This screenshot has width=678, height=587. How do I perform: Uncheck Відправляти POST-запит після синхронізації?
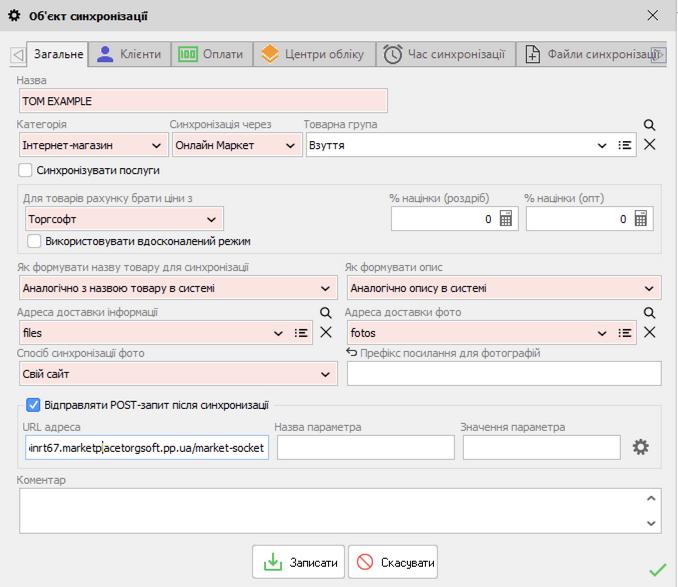click(33, 405)
